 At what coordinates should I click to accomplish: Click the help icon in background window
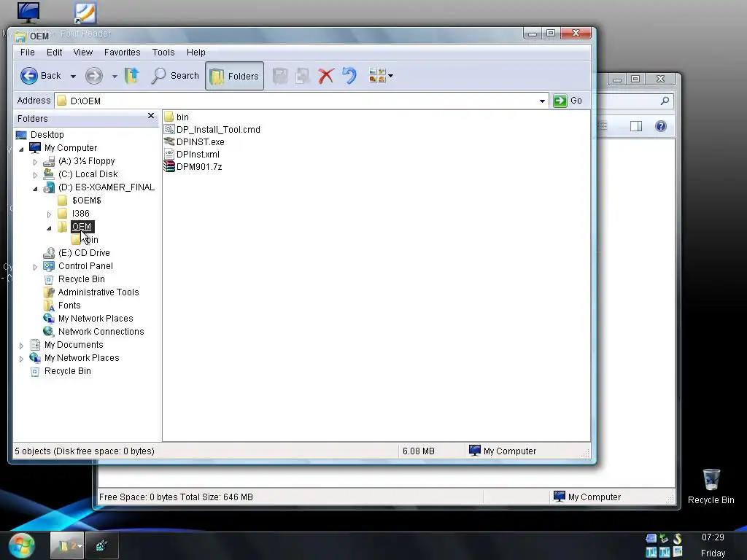click(661, 126)
